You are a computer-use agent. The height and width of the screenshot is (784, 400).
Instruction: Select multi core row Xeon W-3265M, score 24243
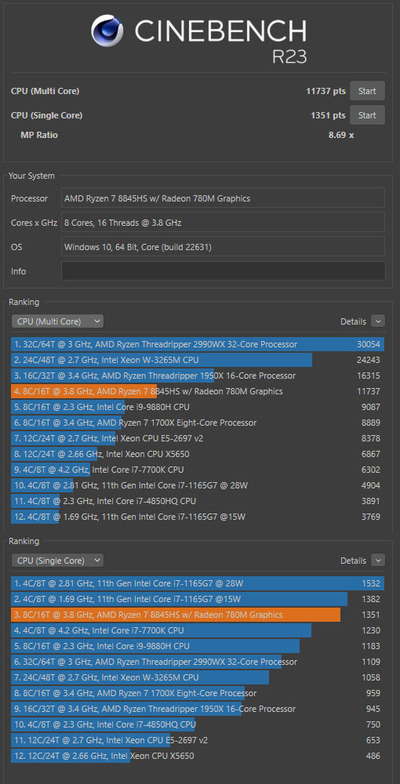pos(198,360)
